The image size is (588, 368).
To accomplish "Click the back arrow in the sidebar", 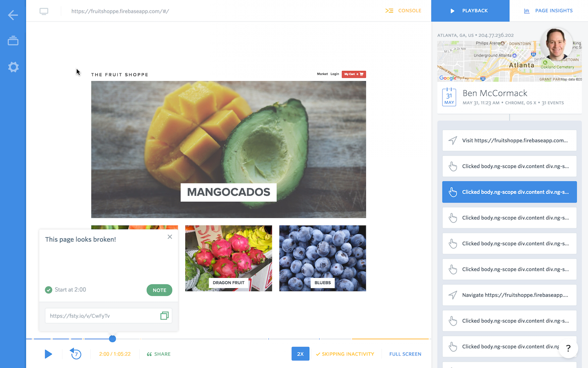I will pos(13,15).
